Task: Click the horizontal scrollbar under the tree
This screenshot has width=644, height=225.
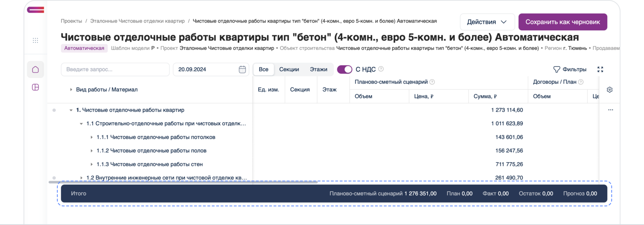Action: [x=183, y=182]
